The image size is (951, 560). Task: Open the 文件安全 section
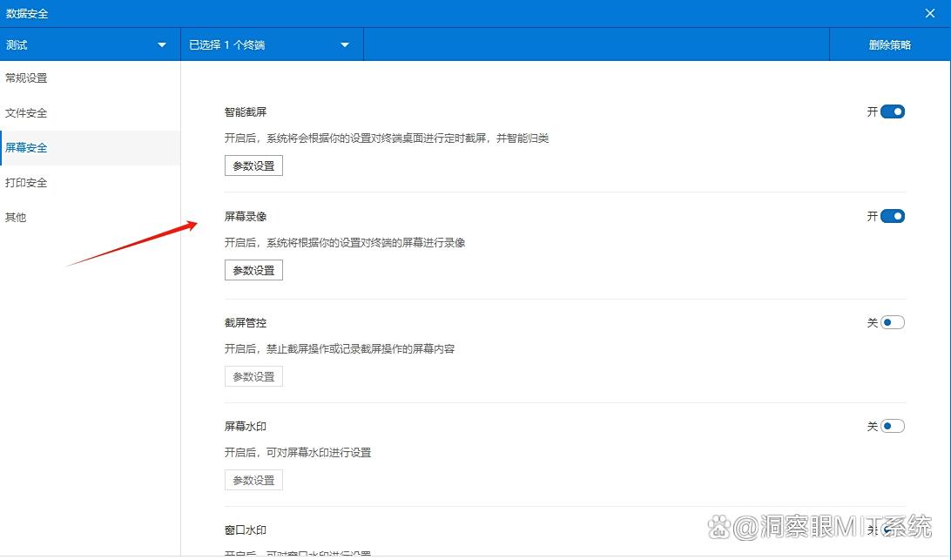click(x=27, y=113)
